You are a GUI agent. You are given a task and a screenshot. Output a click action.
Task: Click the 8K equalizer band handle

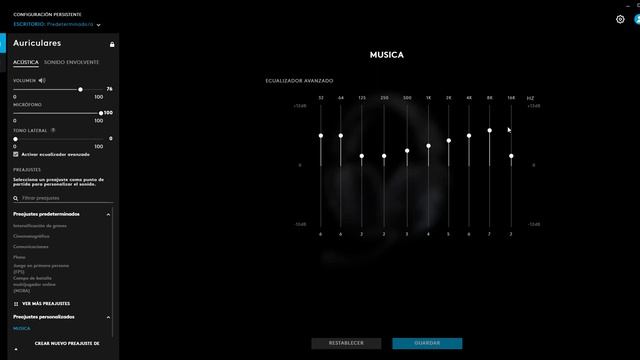pyautogui.click(x=490, y=130)
